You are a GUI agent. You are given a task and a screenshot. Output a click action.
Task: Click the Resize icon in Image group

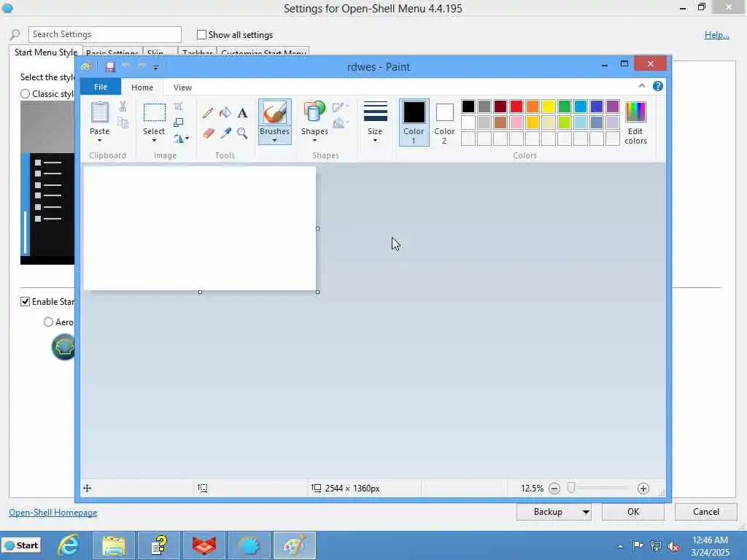[178, 122]
